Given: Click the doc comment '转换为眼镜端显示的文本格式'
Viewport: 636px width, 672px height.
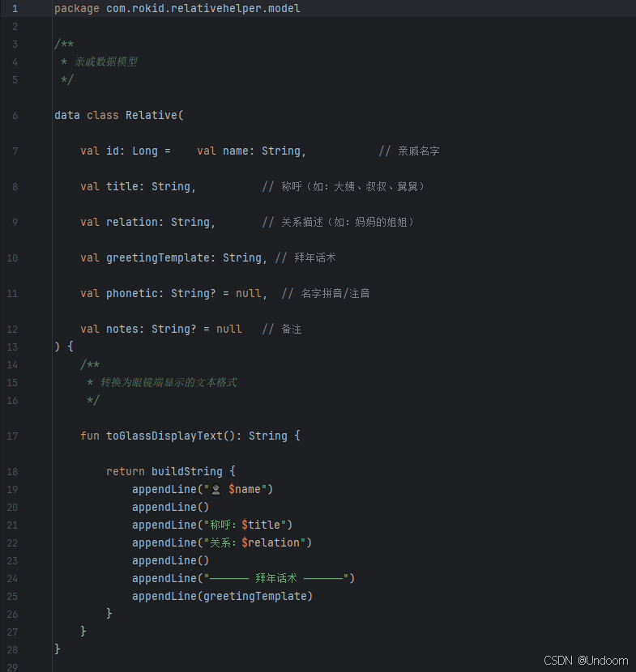Looking at the screenshot, I should (x=169, y=382).
